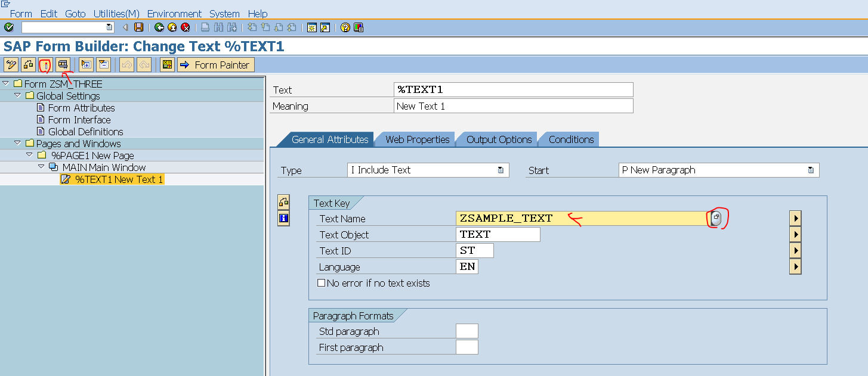The width and height of the screenshot is (868, 376).
Task: Click the Find Next binoculars icon
Action: (232, 27)
